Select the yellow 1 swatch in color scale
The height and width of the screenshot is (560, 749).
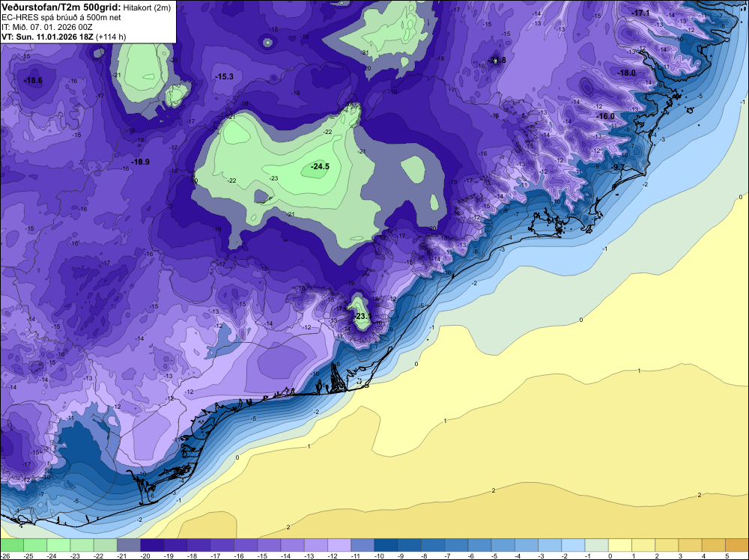tap(643, 545)
